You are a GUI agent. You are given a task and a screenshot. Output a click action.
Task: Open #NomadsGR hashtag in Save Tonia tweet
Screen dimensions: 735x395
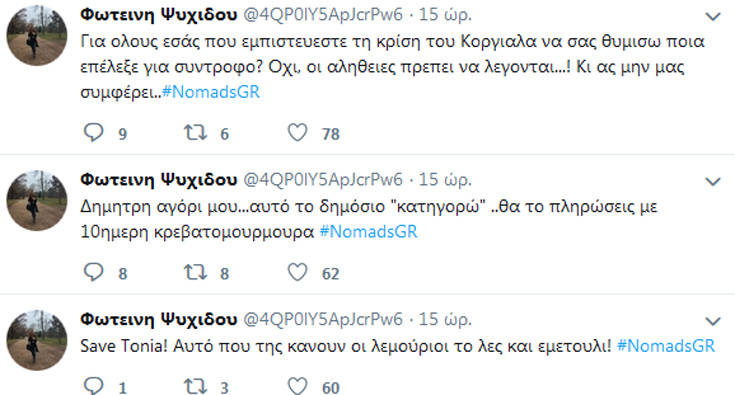point(666,346)
